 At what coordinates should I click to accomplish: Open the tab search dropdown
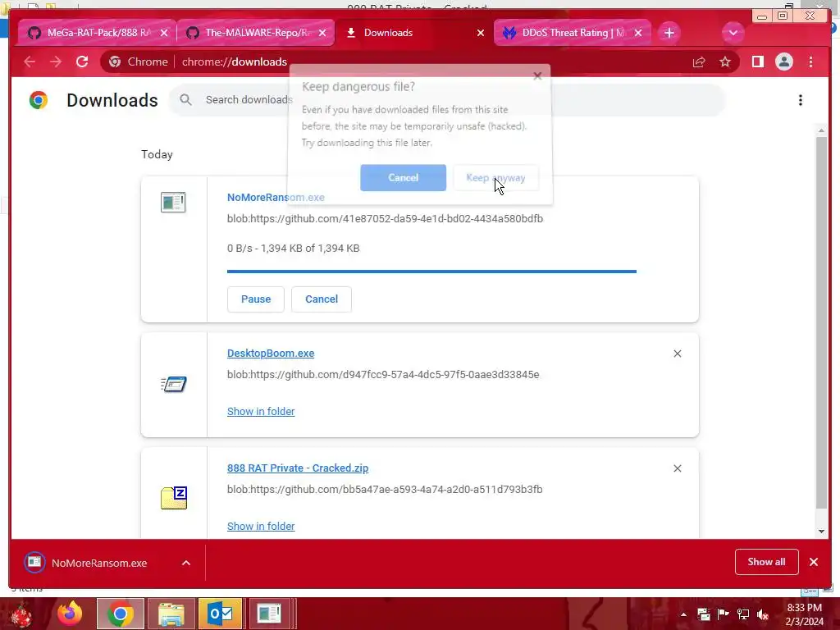click(x=733, y=33)
